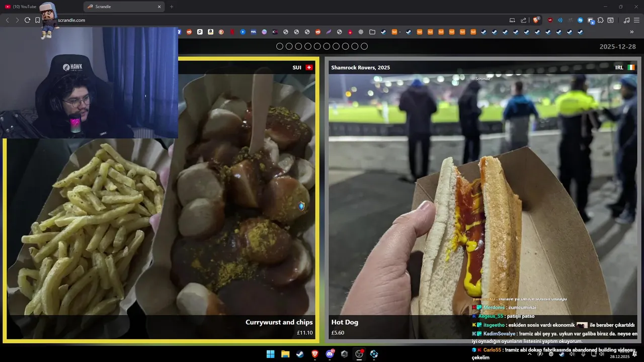
Task: Click the SUI country code label
Action: point(297,67)
